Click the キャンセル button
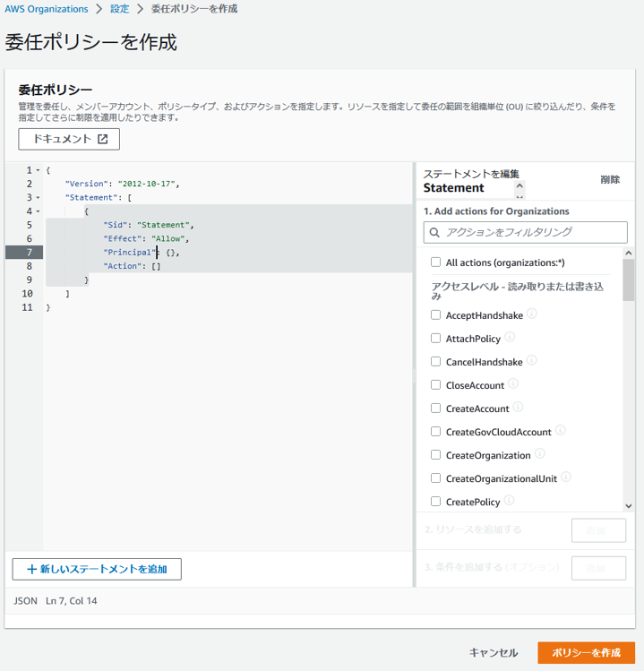644x671 pixels. (x=494, y=652)
